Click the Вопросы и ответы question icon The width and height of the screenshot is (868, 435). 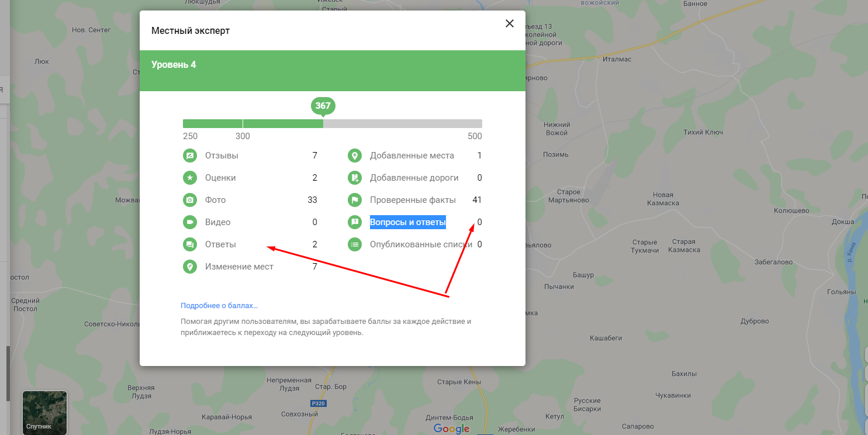click(x=354, y=222)
